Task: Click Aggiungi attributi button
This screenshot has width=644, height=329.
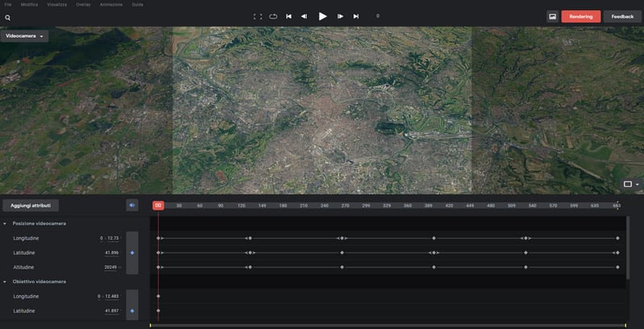Action: [x=31, y=205]
